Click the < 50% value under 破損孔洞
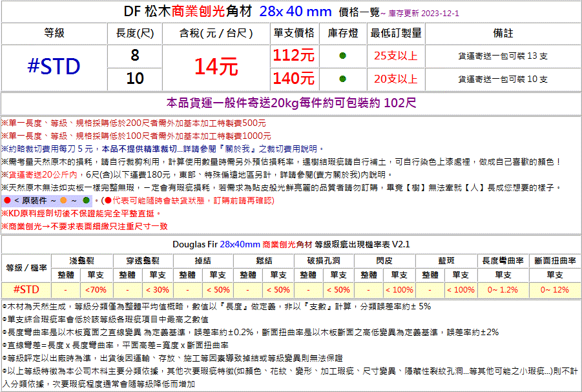This screenshot has height=392, width=582. (338, 289)
